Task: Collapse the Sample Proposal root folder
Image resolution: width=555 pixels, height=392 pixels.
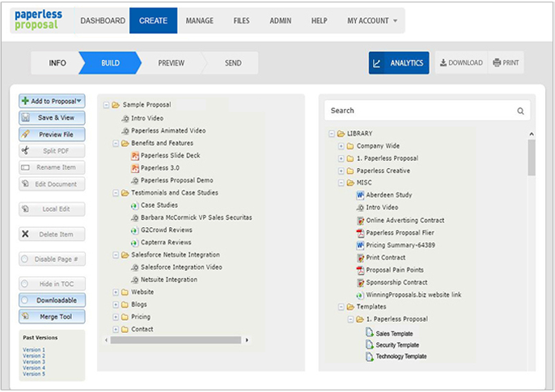Action: (x=106, y=105)
